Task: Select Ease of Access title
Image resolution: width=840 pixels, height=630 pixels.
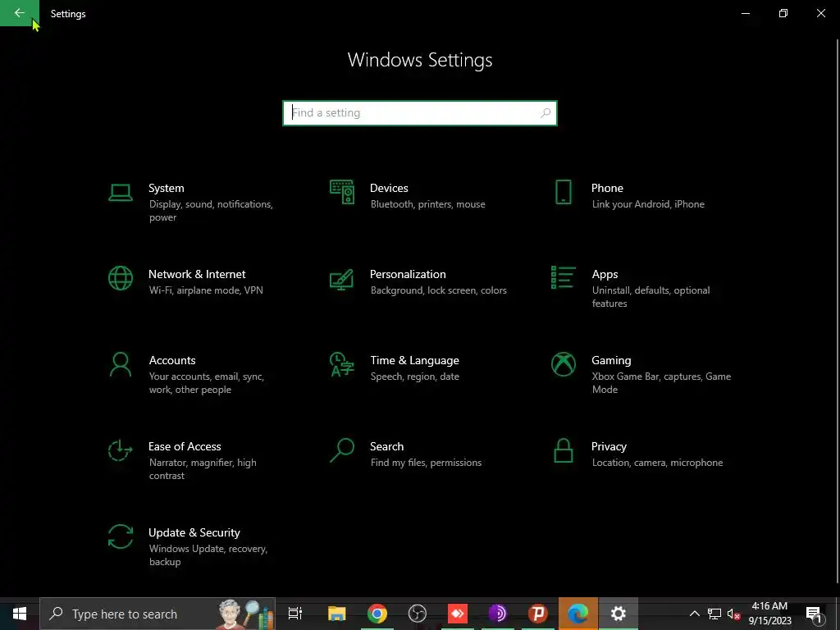Action: click(x=185, y=447)
